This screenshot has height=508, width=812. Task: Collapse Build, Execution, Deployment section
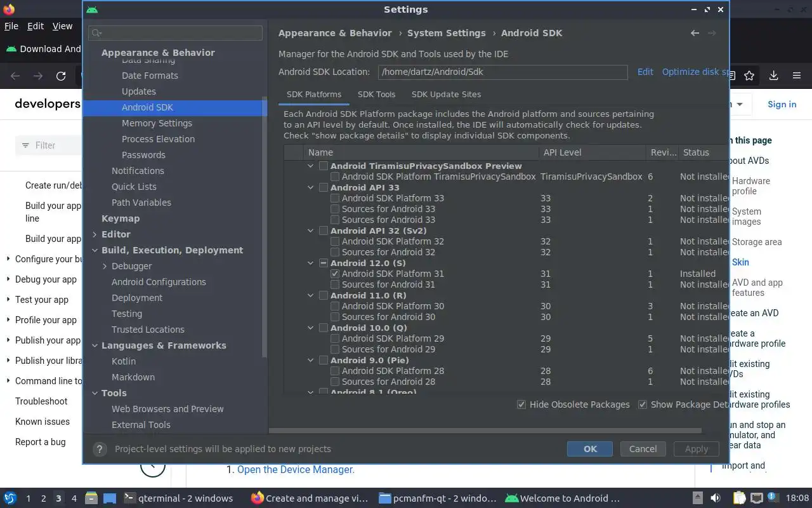tap(95, 250)
